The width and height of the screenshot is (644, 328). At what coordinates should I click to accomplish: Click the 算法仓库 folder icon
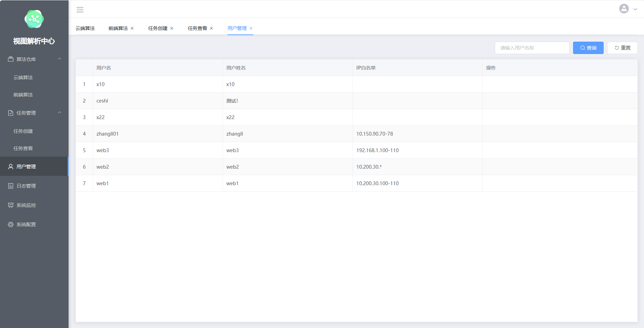pos(11,59)
